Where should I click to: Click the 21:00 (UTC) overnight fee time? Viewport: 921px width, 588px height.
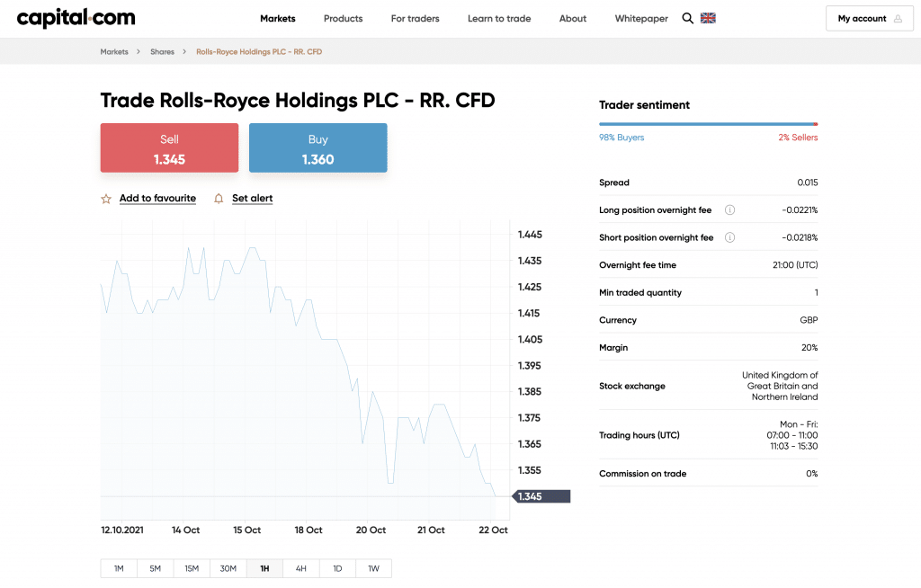click(x=795, y=265)
